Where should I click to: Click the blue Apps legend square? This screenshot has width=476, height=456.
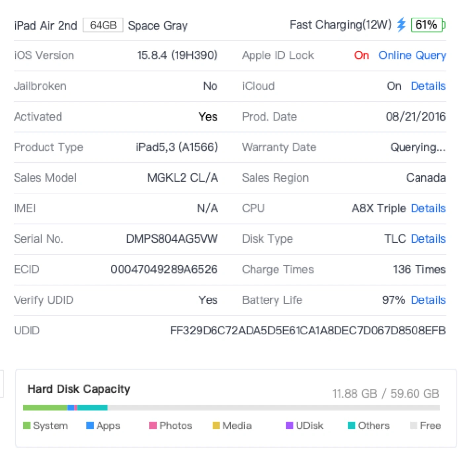[x=90, y=425]
